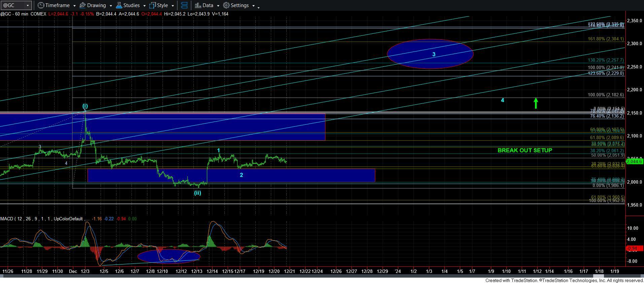The height and width of the screenshot is (283, 644).
Task: Click the cyan wave label 1
Action: pyautogui.click(x=218, y=151)
